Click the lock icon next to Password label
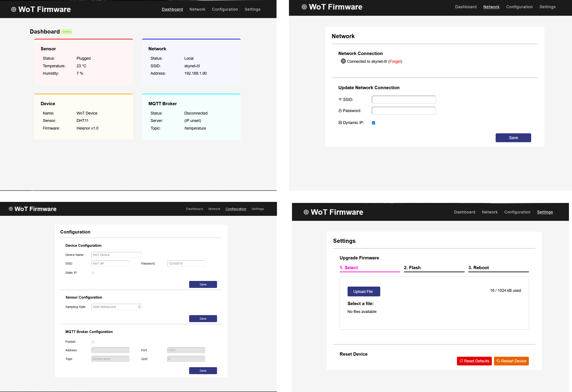 coord(340,111)
